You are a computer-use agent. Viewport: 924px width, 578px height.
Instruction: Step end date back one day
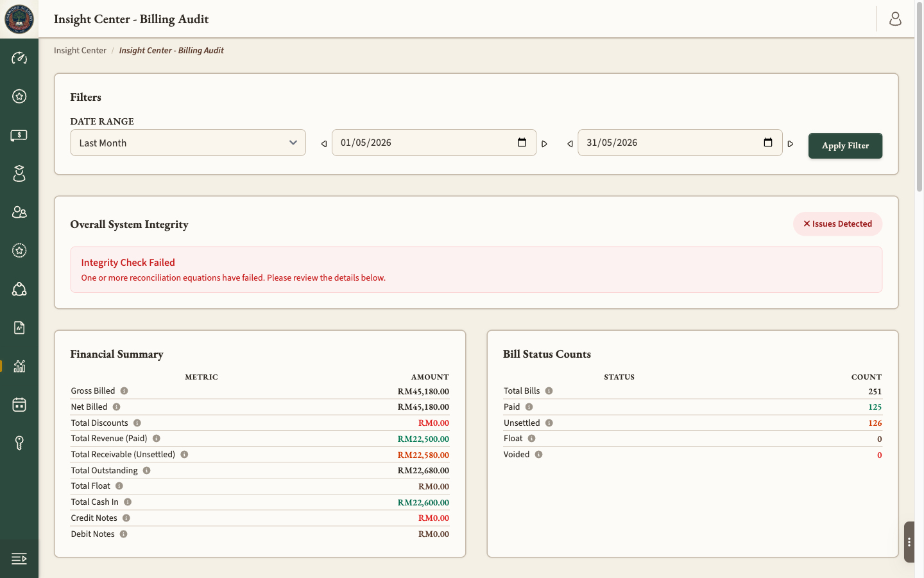coord(570,144)
